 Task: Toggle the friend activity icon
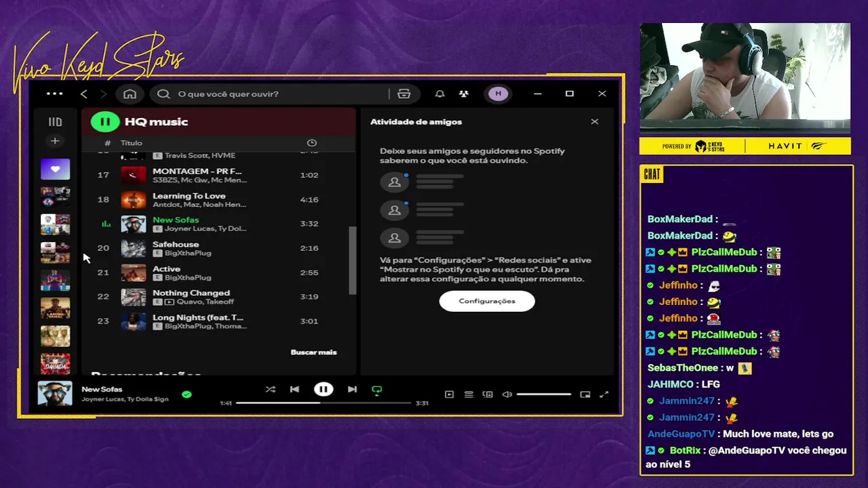coord(464,94)
